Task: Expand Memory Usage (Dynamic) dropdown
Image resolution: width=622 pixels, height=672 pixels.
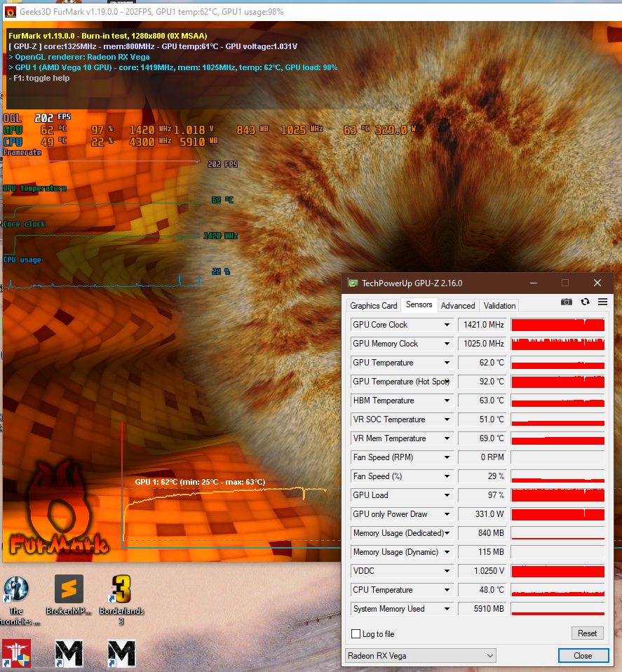Action: [x=447, y=552]
